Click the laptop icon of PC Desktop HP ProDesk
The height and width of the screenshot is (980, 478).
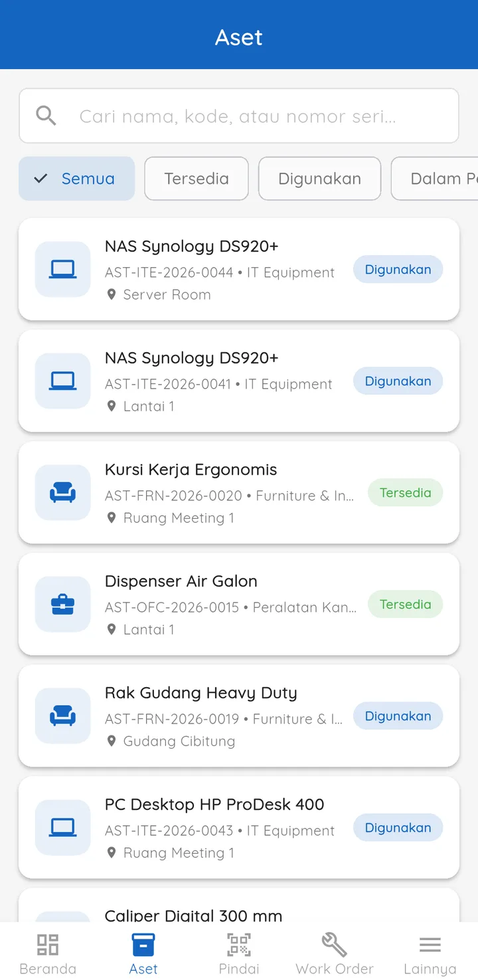[x=63, y=827]
